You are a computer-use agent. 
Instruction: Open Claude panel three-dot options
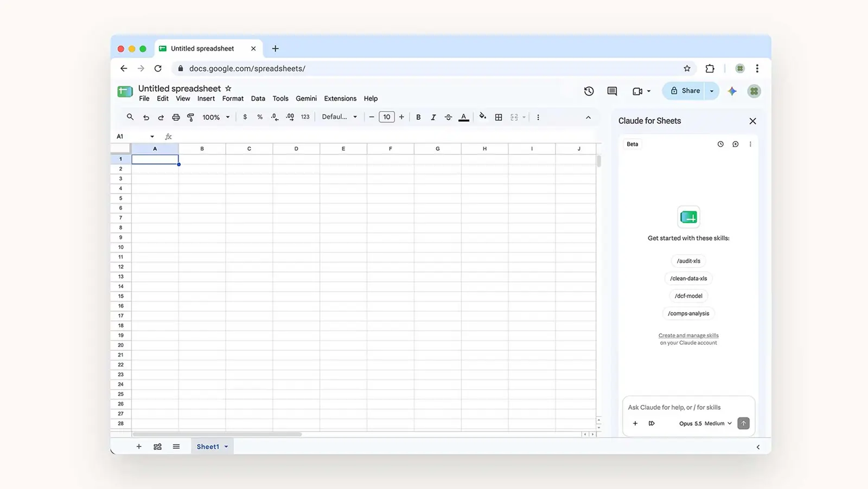(750, 144)
